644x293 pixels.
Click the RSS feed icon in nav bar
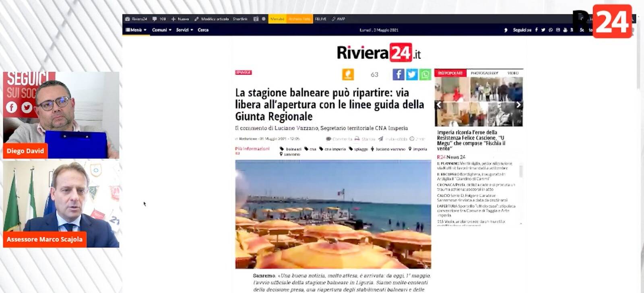tap(572, 30)
